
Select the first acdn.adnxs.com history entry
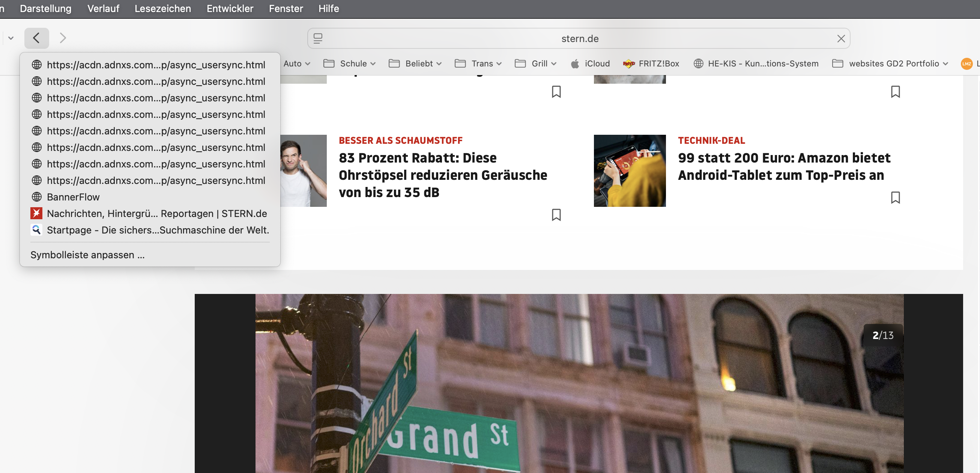click(x=150, y=65)
